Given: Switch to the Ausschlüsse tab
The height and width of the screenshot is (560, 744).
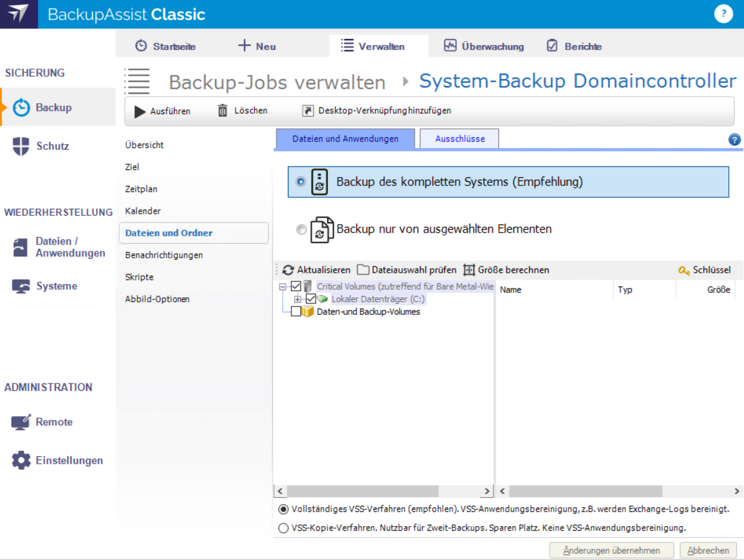Looking at the screenshot, I should [x=459, y=139].
